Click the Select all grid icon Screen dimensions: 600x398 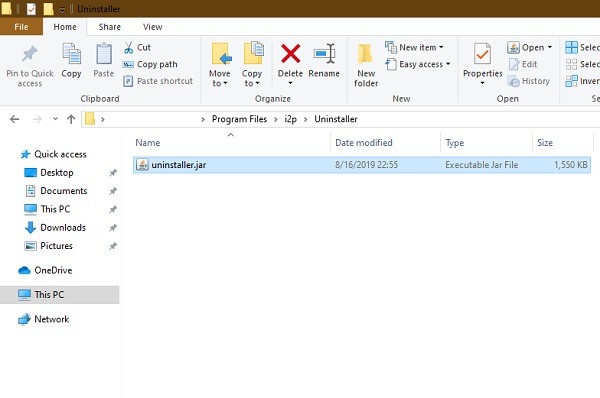coord(571,47)
